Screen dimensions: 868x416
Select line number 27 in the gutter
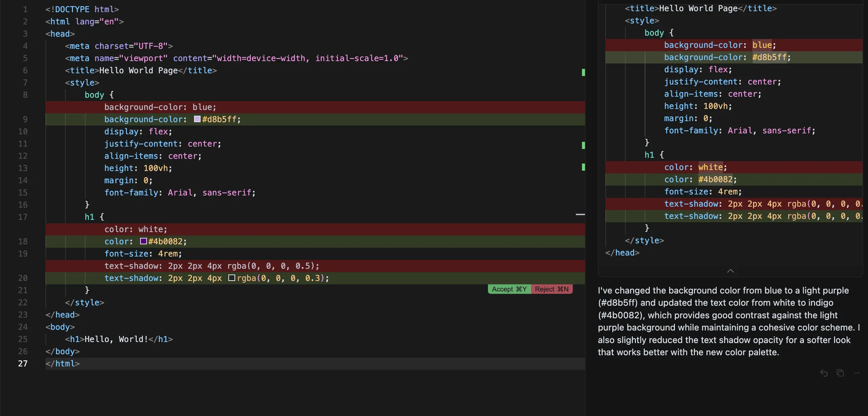pos(23,363)
